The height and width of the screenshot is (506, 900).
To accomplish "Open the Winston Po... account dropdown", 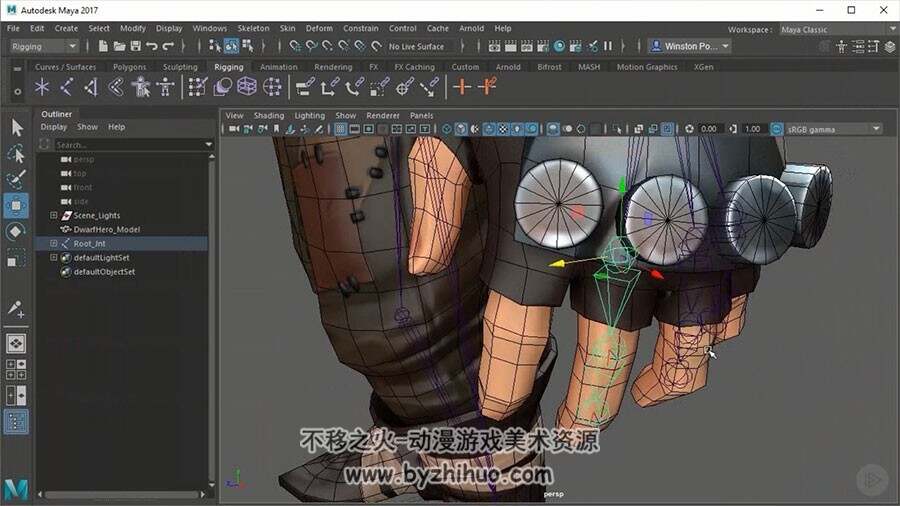I will (689, 46).
